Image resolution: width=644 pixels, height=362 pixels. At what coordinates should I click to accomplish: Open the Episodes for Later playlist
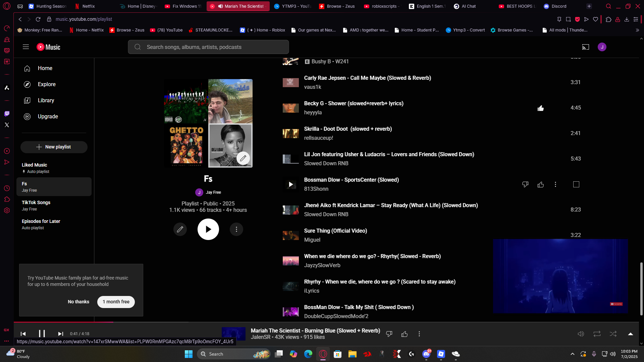(x=54, y=224)
